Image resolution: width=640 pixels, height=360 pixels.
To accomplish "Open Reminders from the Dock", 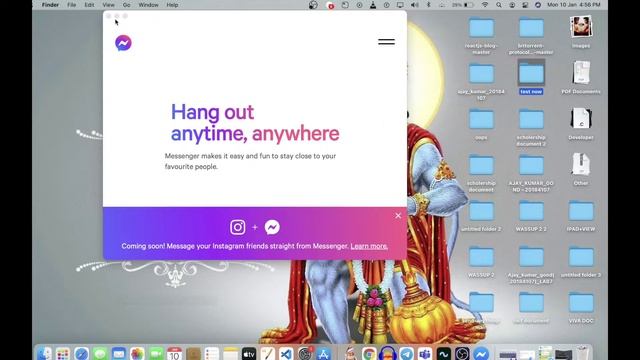I will 211,353.
